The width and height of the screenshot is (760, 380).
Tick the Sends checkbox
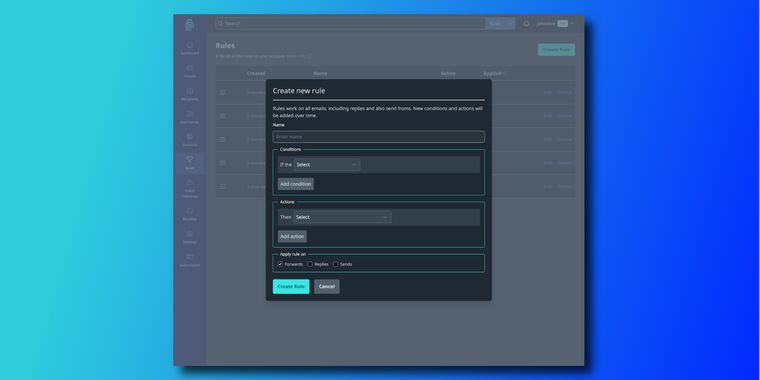click(335, 264)
